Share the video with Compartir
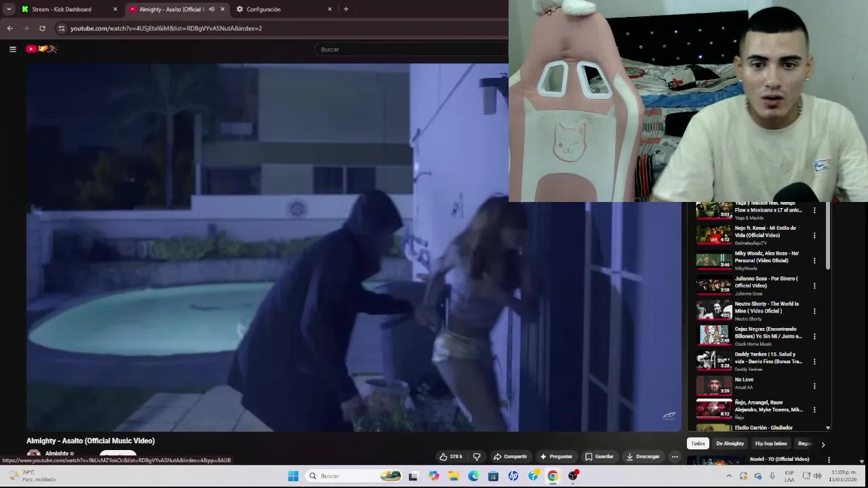868x488 pixels. coord(510,457)
